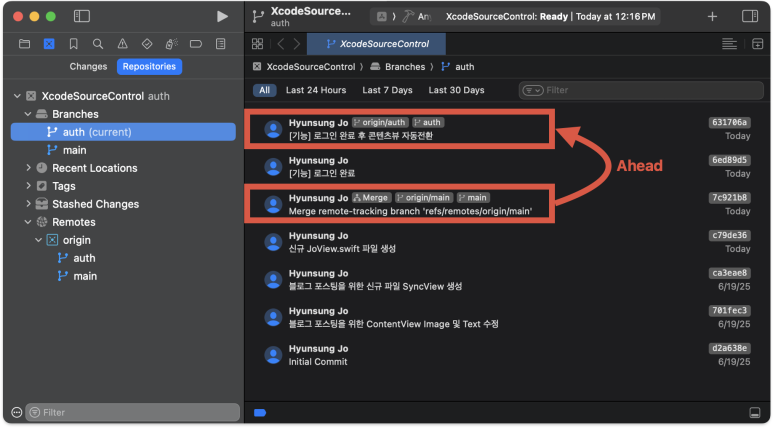The height and width of the screenshot is (428, 773).
Task: Select commit 6ed89d5
Action: (507, 167)
